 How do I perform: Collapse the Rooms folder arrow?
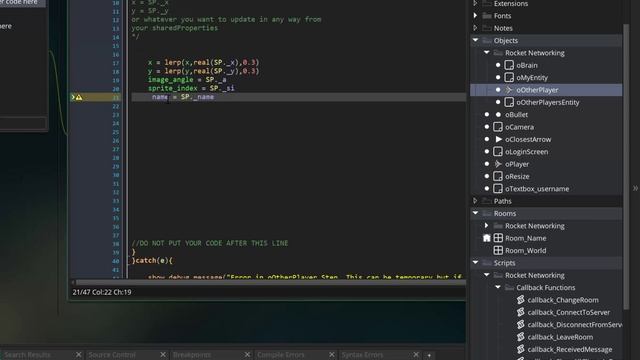476,213
